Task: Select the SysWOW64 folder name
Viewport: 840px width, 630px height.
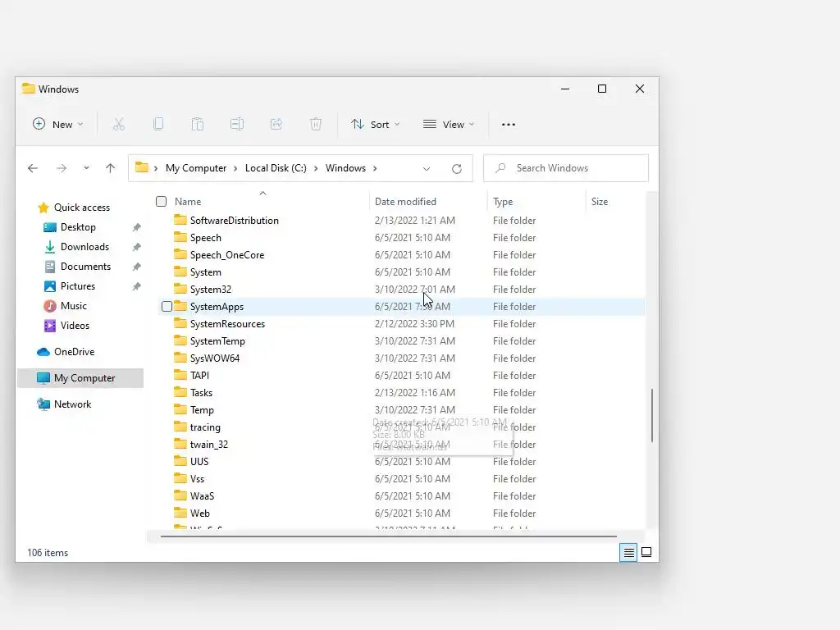Action: 215,358
